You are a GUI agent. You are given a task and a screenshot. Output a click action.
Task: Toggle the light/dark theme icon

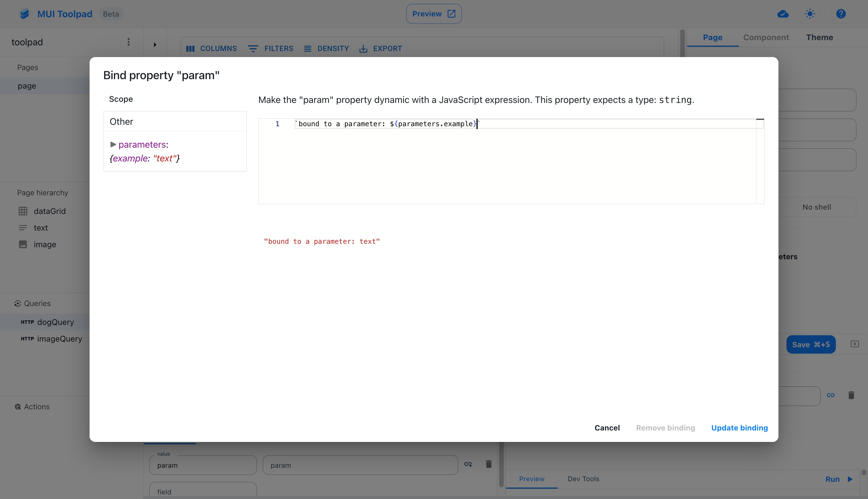810,14
